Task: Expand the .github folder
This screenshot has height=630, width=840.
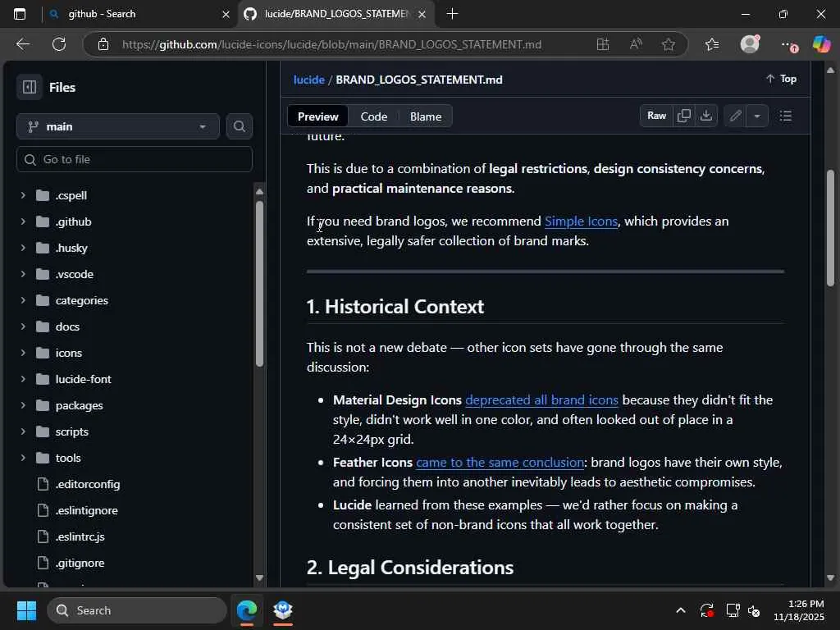Action: click(22, 221)
